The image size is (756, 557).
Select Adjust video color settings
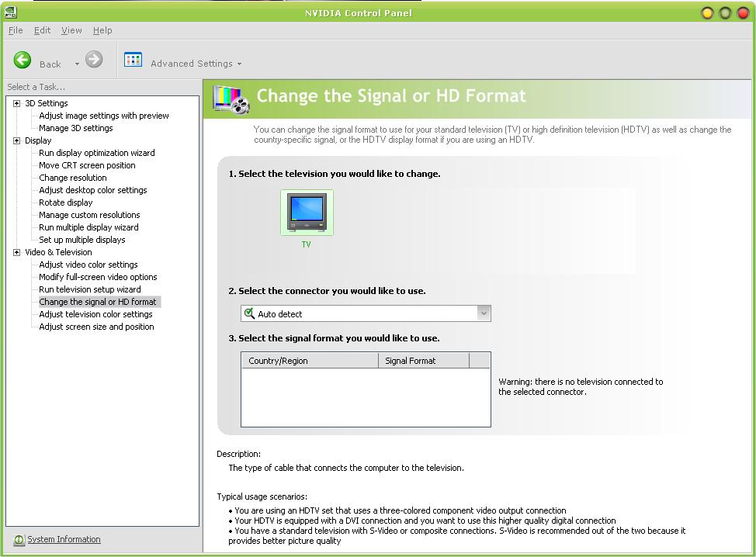(88, 265)
